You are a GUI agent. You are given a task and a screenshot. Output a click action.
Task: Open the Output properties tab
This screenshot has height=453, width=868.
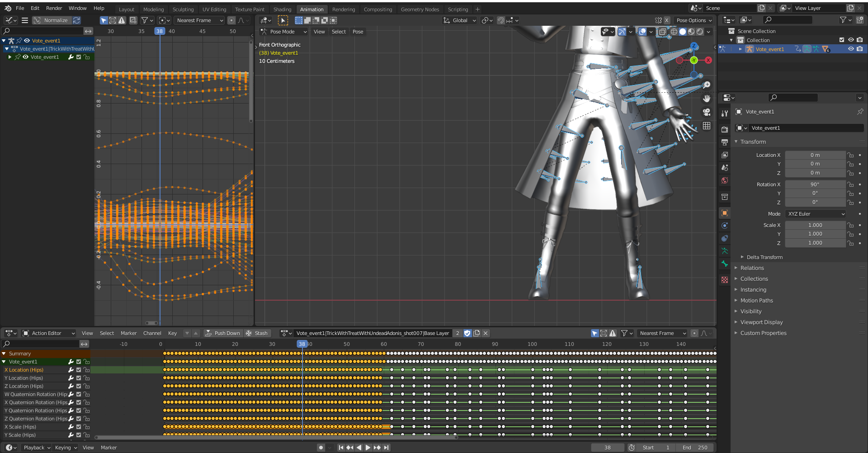(725, 142)
